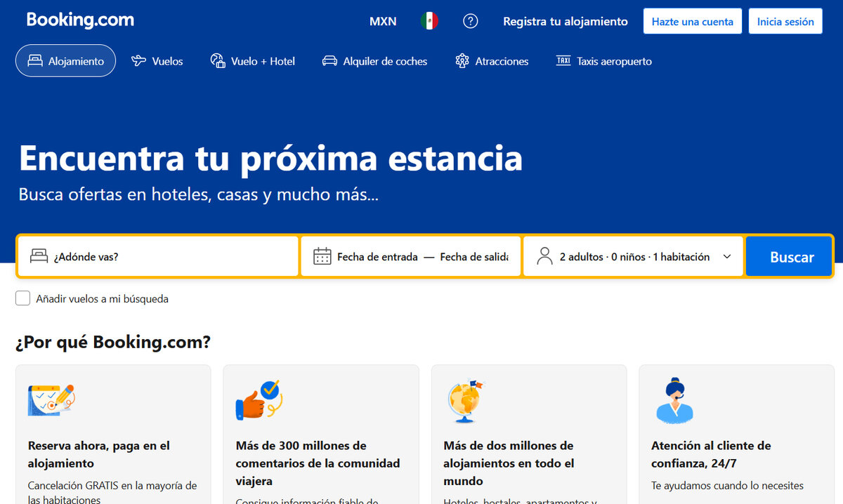Click the person icon in guests field

point(544,256)
